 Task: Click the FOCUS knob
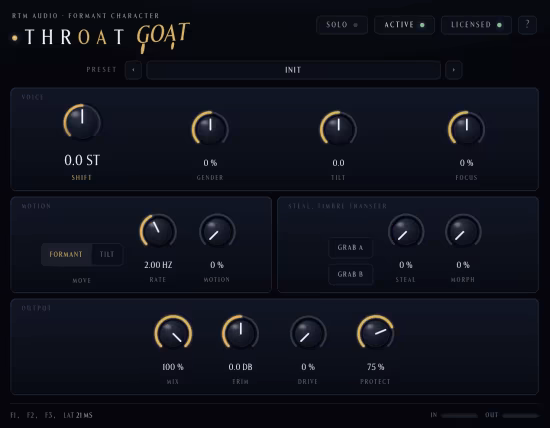click(466, 128)
